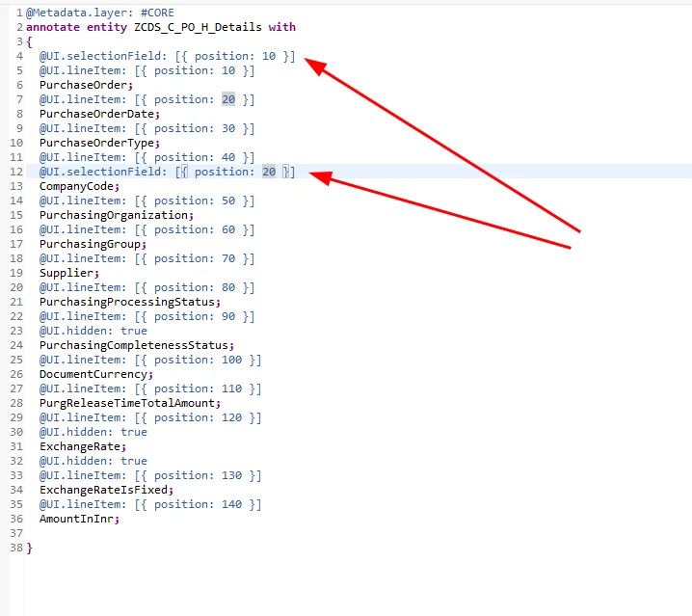This screenshot has width=692, height=616.
Task: Click the Supplier; field
Action: tap(69, 274)
